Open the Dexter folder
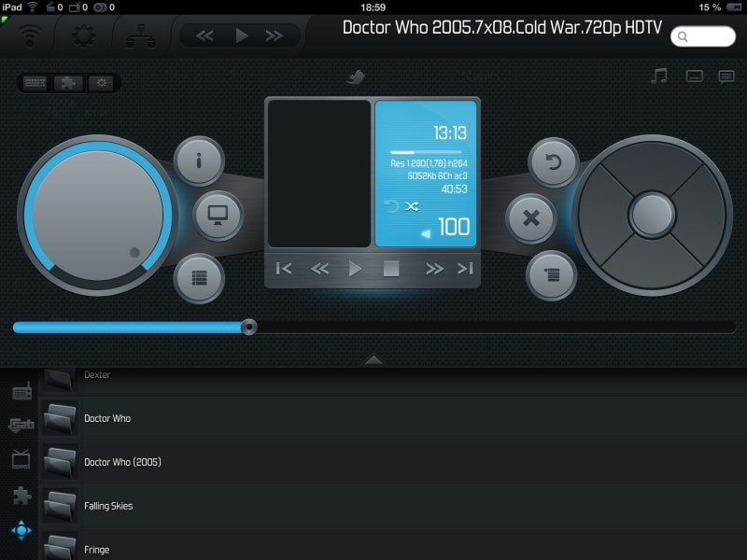Image resolution: width=747 pixels, height=560 pixels. coord(393,382)
